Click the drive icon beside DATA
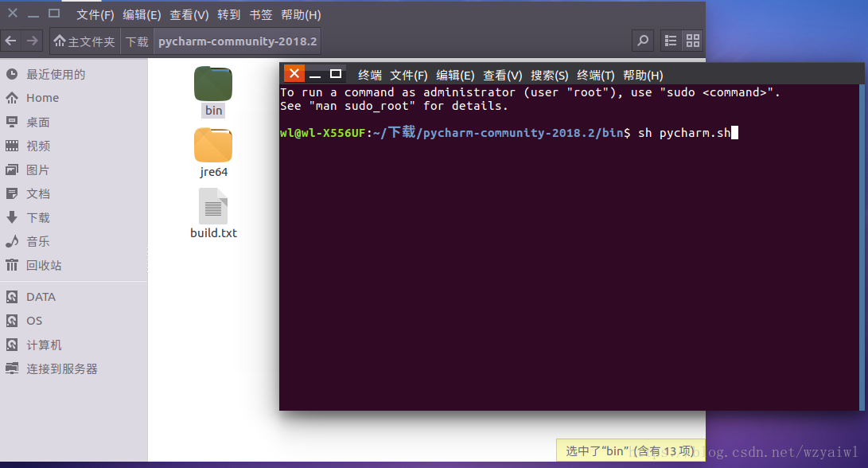 12,297
